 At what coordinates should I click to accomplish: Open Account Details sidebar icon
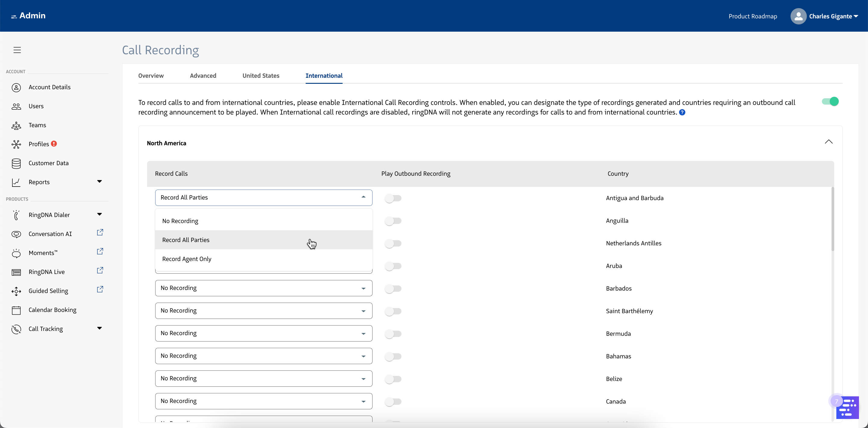16,87
